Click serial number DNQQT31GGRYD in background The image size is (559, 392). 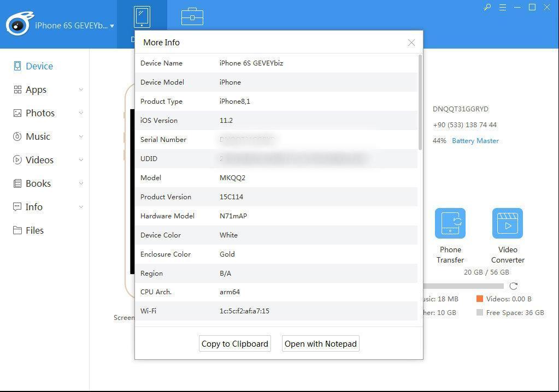click(461, 109)
